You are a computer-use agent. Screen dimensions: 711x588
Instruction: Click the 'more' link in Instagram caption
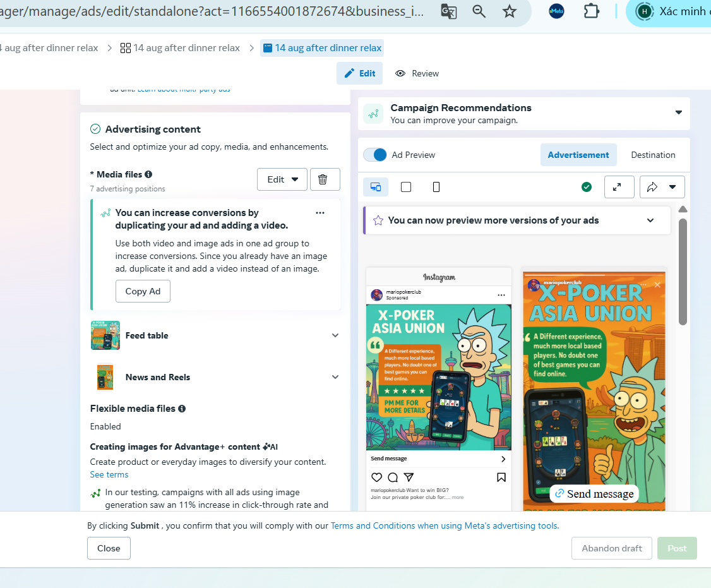pyautogui.click(x=458, y=497)
